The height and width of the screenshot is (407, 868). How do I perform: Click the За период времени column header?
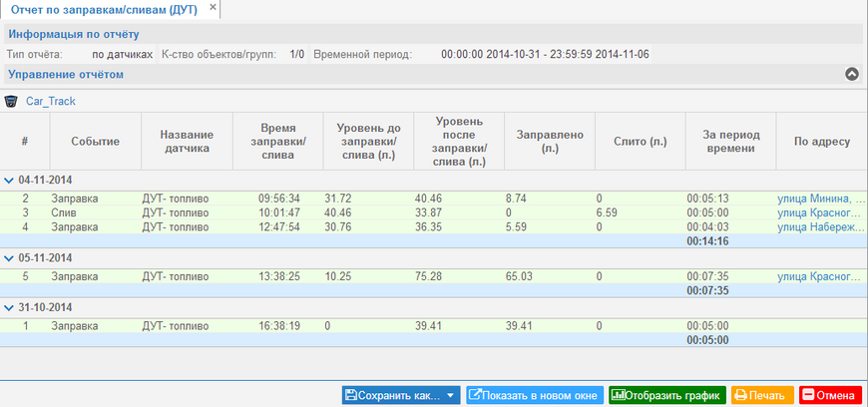coord(730,142)
